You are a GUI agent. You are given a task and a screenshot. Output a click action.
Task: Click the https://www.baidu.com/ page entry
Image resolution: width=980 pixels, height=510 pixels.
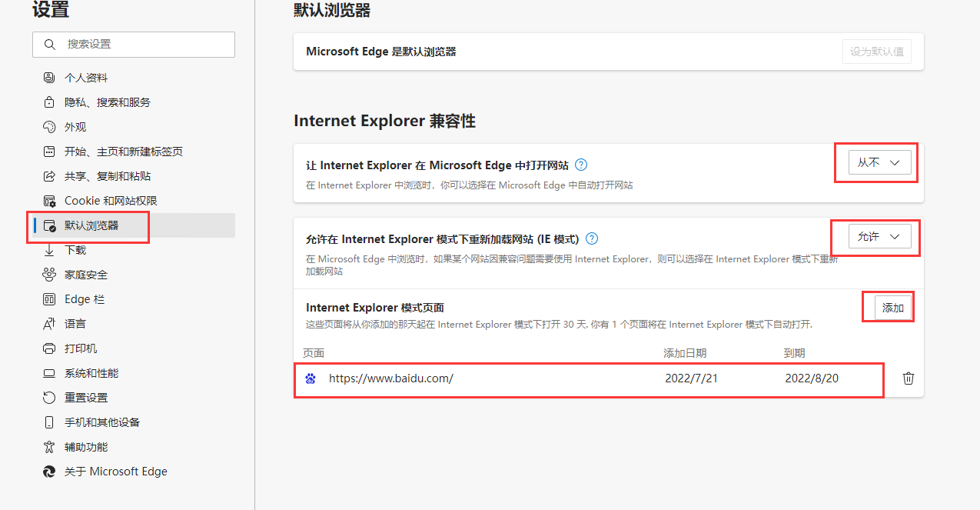(391, 378)
